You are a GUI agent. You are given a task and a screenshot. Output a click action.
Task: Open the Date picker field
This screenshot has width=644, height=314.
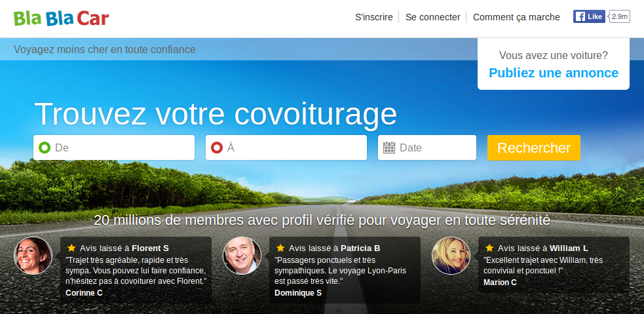click(x=427, y=147)
